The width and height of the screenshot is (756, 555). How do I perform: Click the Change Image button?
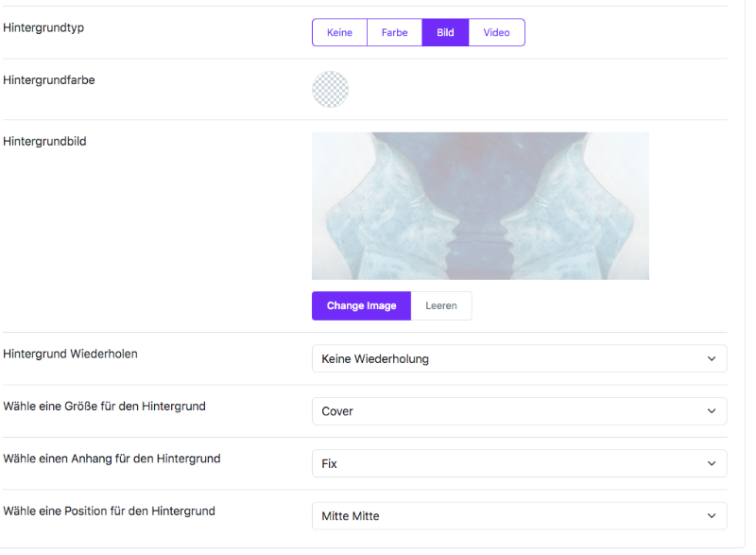[x=361, y=305]
